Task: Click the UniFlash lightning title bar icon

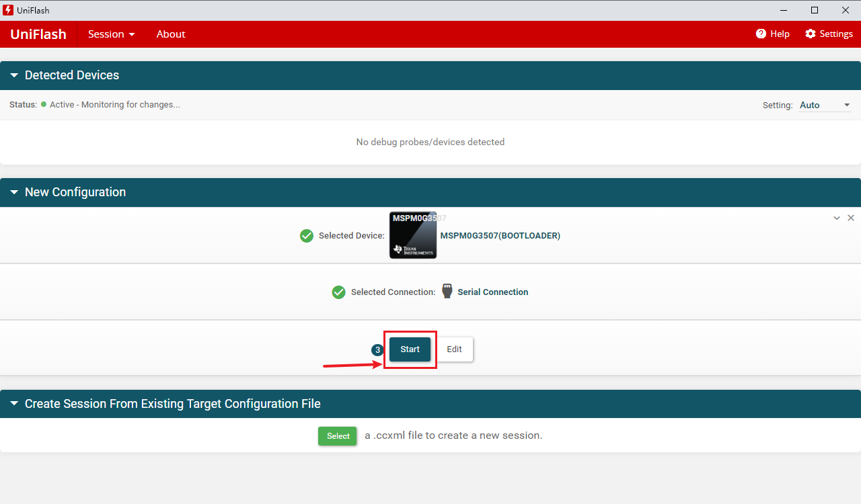Action: pyautogui.click(x=9, y=10)
